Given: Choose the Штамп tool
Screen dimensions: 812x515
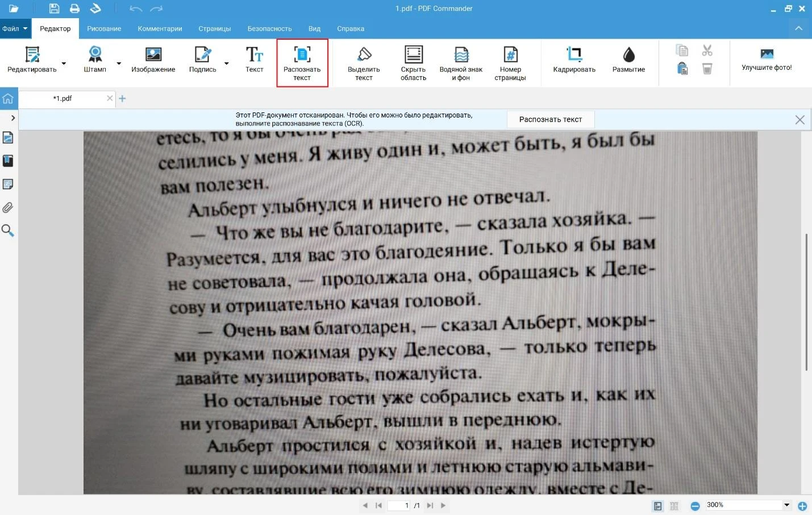Looking at the screenshot, I should coord(95,60).
